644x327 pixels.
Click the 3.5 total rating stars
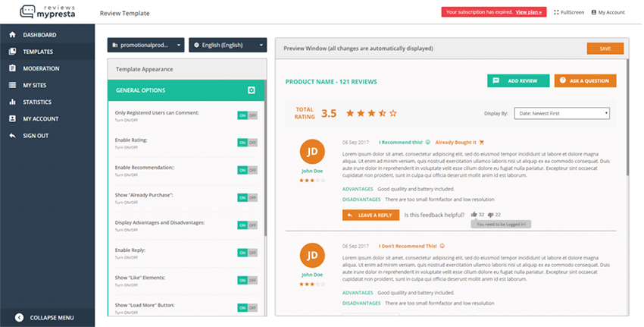point(372,113)
